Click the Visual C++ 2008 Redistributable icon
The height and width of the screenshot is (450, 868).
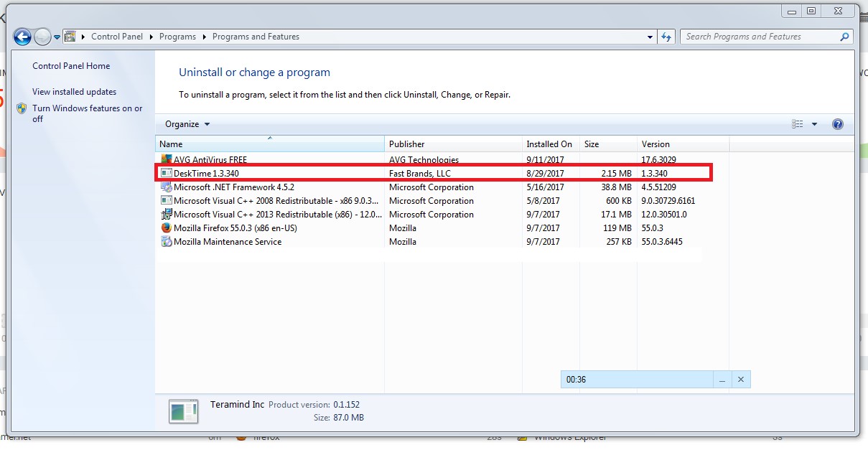tap(167, 201)
